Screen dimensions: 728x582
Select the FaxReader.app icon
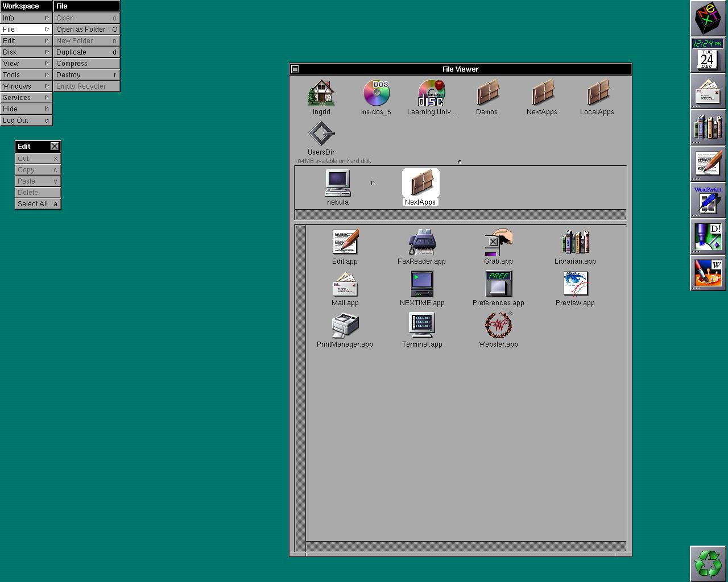click(421, 243)
